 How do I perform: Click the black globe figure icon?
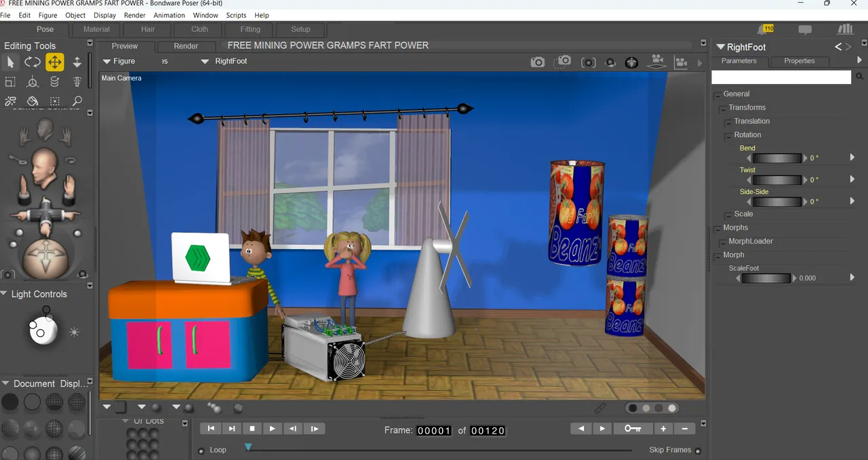click(x=631, y=62)
